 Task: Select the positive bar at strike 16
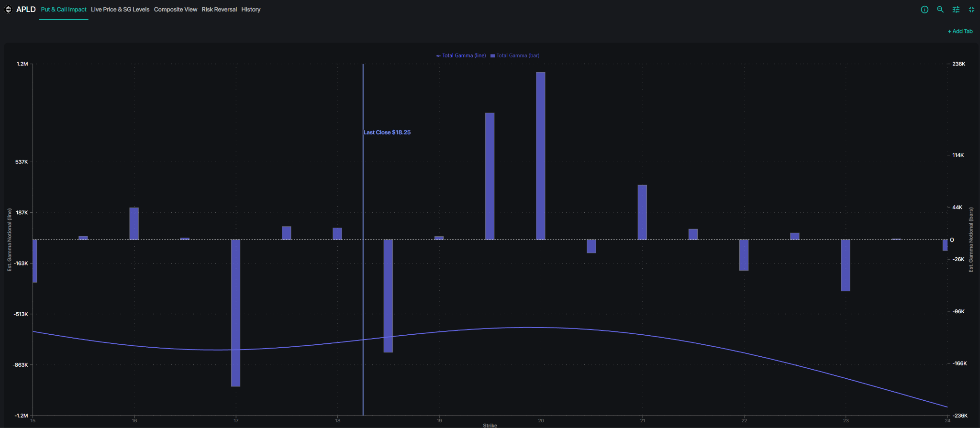(134, 223)
